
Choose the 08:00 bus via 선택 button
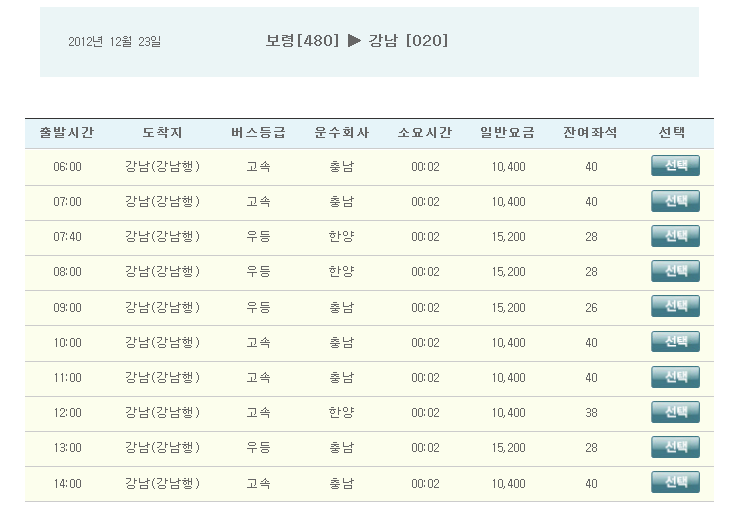click(675, 271)
